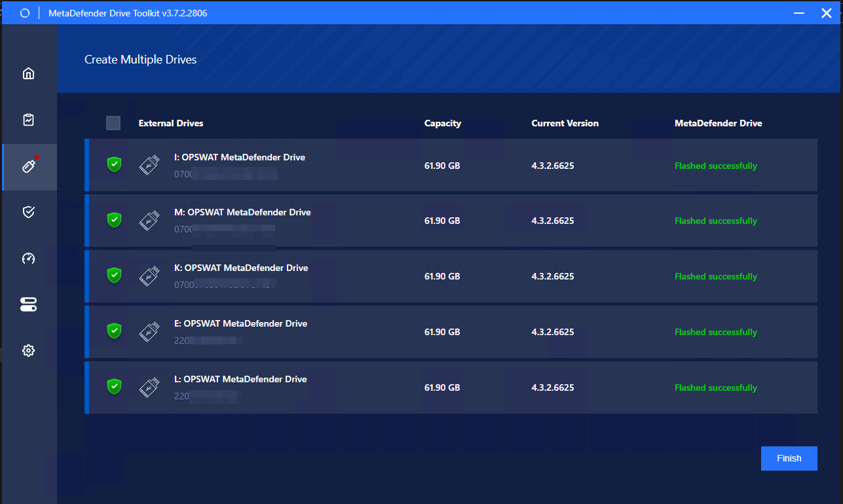Viewport: 843px width, 504px height.
Task: Minimize the MetaDefender Drive Toolkit window
Action: (x=798, y=13)
